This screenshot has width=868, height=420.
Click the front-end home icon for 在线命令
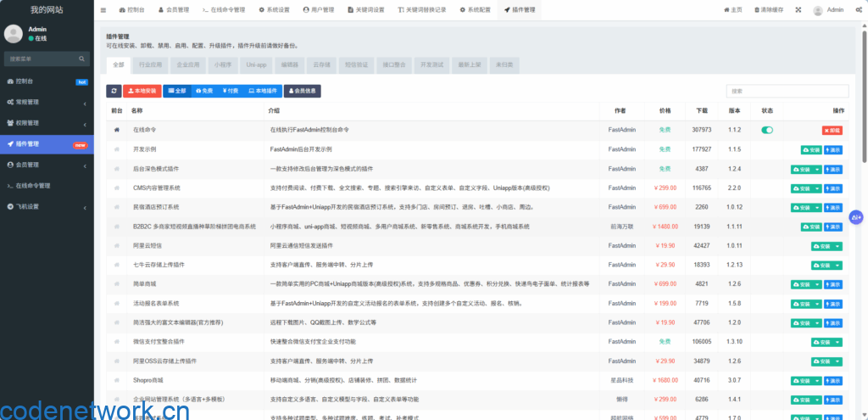point(116,130)
